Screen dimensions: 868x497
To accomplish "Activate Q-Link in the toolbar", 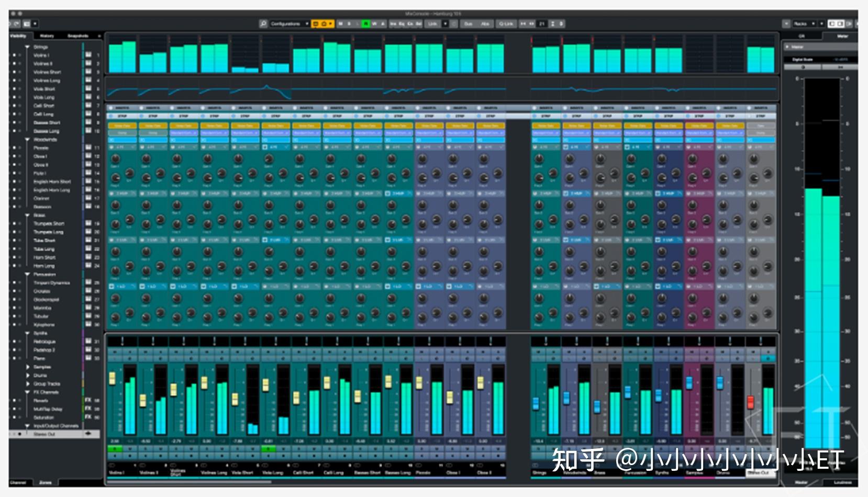I will 507,24.
